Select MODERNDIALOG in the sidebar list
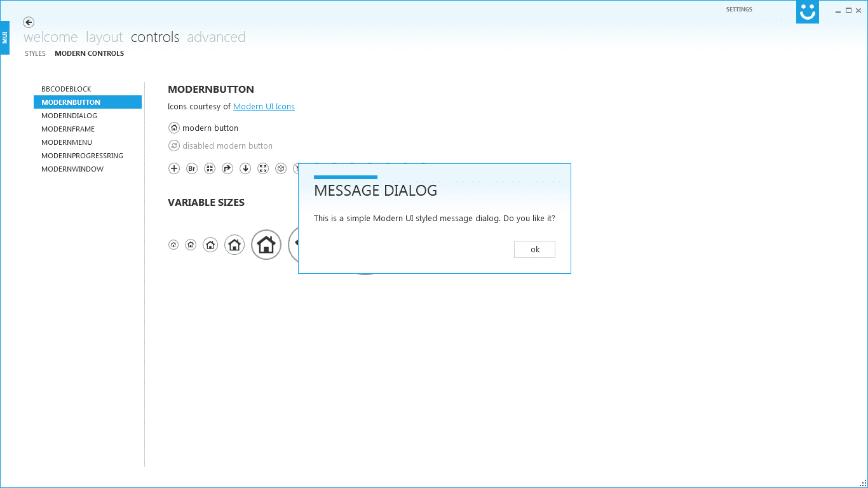Image resolution: width=868 pixels, height=488 pixels. (69, 115)
